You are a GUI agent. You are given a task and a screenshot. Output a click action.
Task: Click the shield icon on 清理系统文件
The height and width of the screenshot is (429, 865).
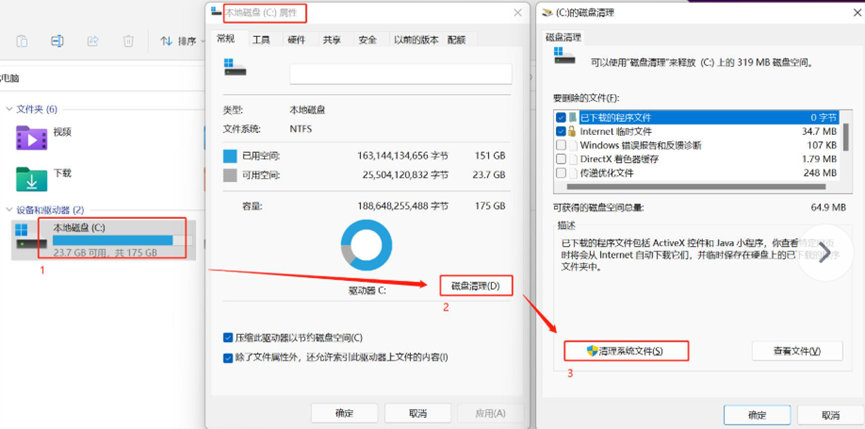coord(592,351)
